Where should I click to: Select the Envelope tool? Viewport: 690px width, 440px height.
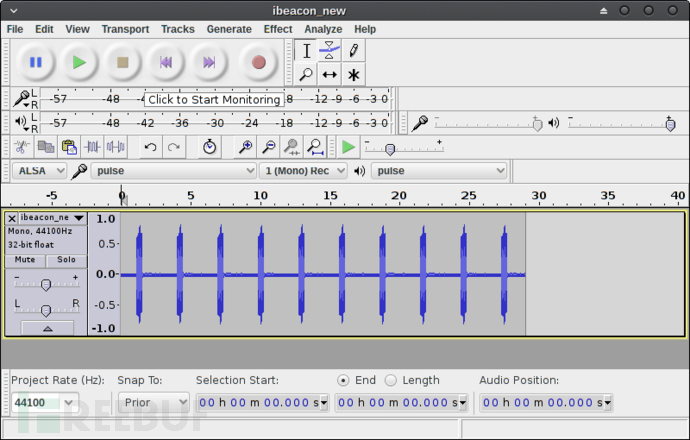click(x=329, y=51)
